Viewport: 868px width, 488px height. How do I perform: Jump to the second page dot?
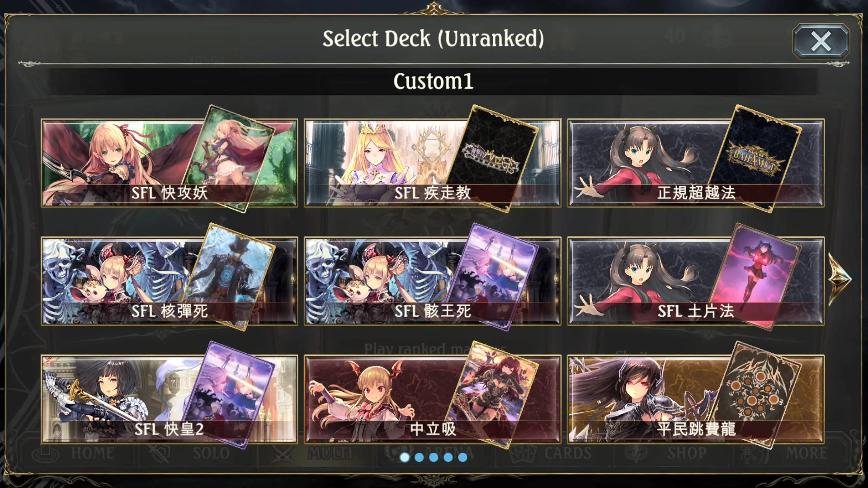(x=419, y=457)
